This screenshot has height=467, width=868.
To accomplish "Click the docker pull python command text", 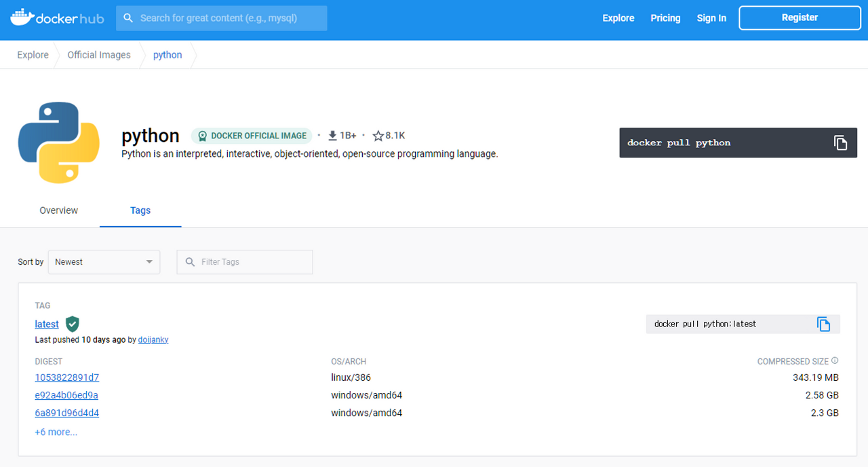I will (x=679, y=143).
